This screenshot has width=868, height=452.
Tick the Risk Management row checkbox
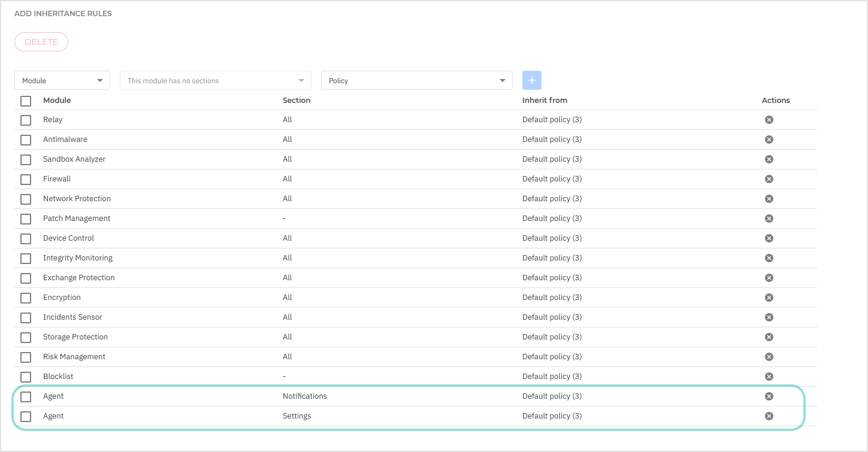(x=26, y=357)
